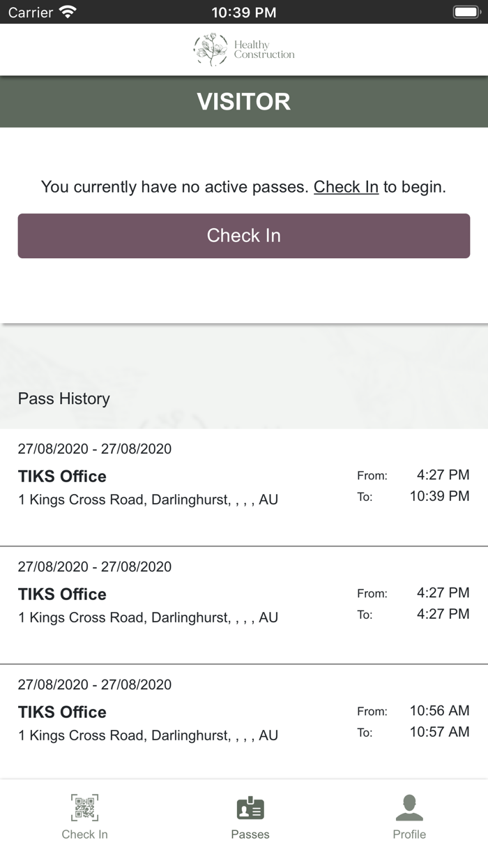Screen dimensions: 488x868
Task: Tap the last pass entry's TIKS Office title
Action: [62, 712]
